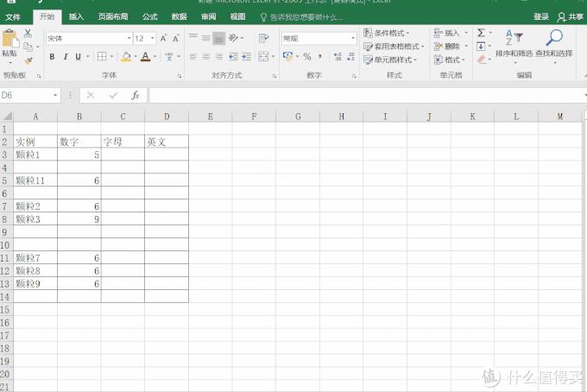The width and height of the screenshot is (587, 392).
Task: Click the middle align icon
Action: coord(206,37)
